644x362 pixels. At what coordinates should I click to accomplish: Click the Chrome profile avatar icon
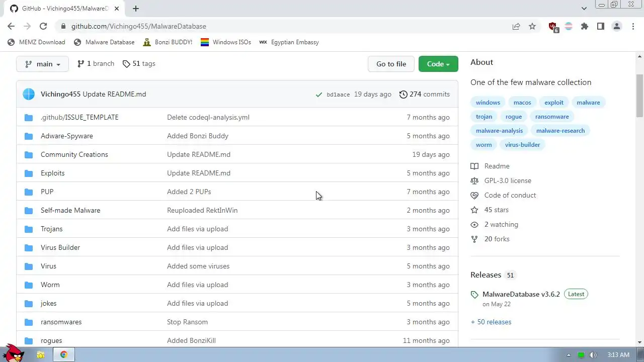[617, 26]
